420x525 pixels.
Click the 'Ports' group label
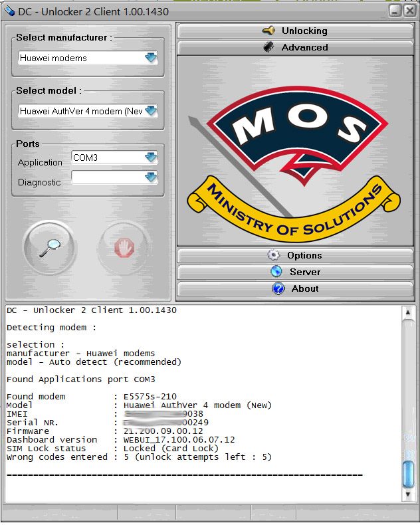pos(28,144)
